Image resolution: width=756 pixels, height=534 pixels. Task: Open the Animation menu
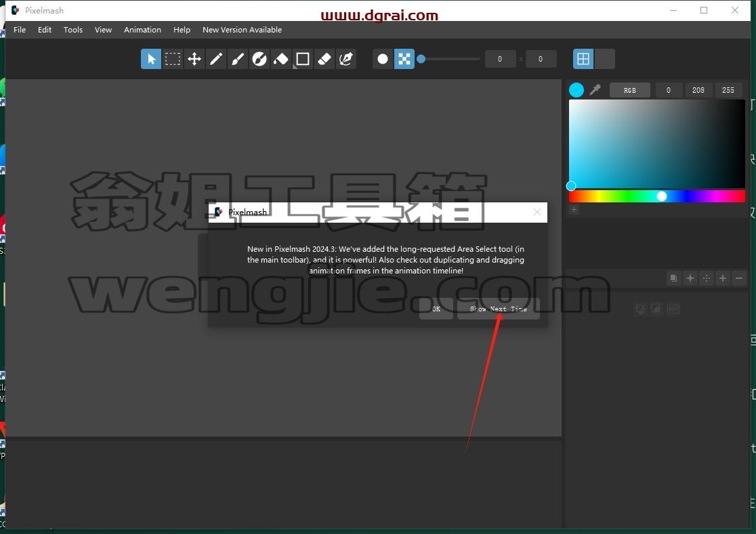click(142, 30)
